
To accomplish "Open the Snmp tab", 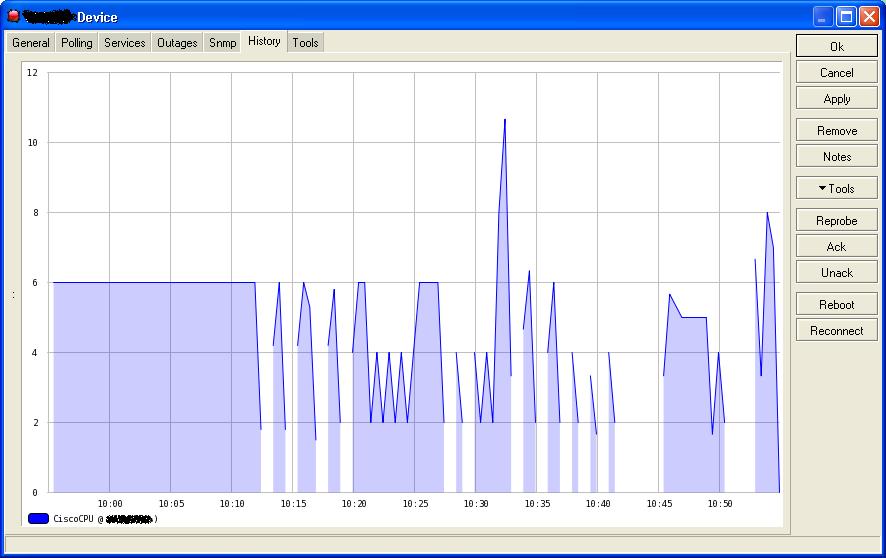I will 223,43.
